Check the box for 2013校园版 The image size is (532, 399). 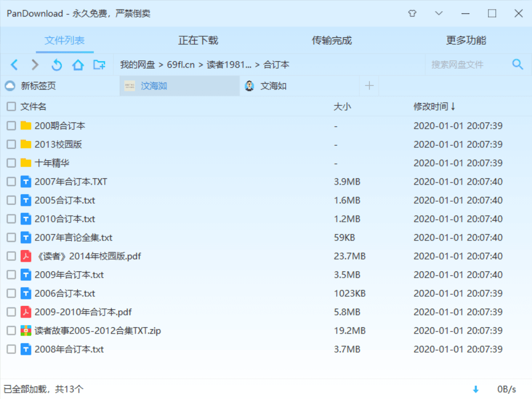(x=11, y=145)
